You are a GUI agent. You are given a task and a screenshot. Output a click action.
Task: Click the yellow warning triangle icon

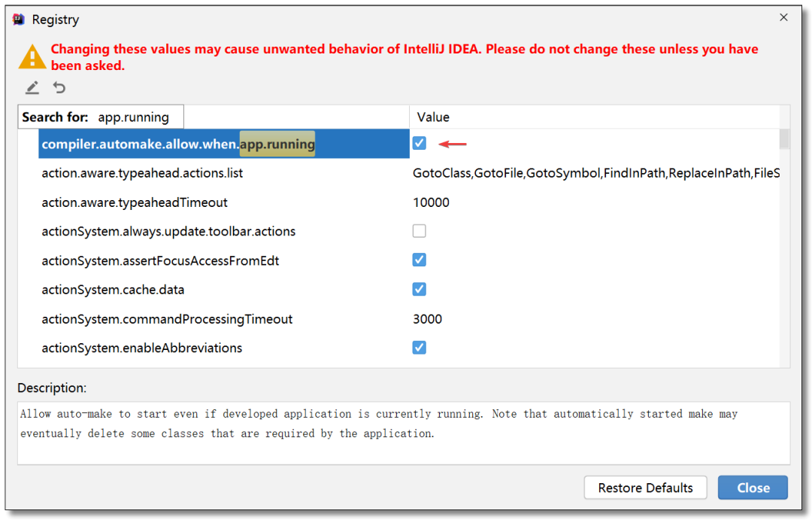(x=32, y=56)
